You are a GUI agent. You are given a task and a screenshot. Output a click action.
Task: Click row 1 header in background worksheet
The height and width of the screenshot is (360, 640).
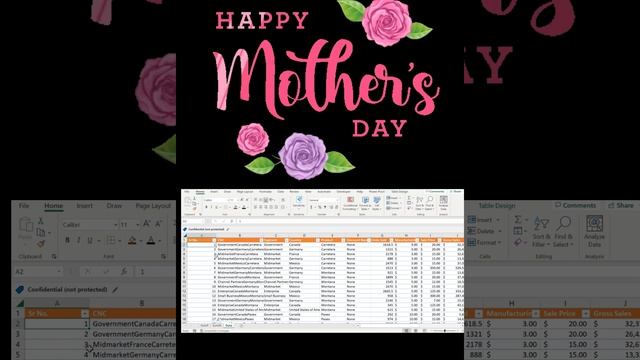(18, 313)
